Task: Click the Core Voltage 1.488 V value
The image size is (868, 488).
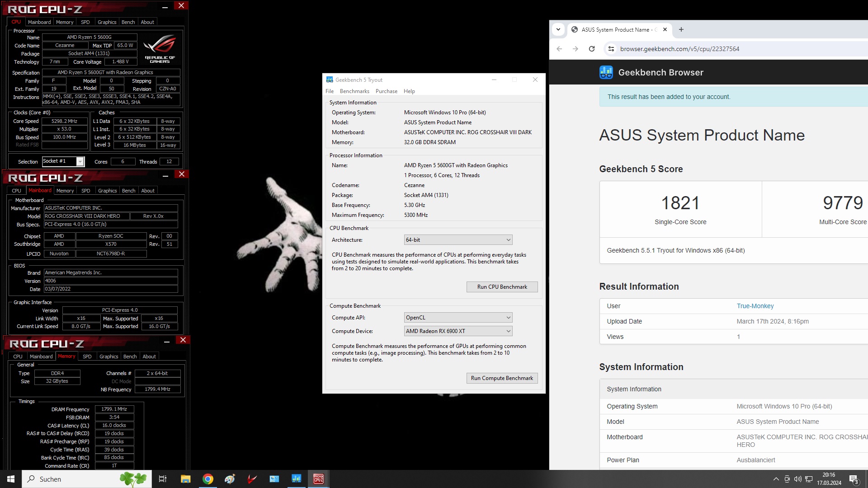Action: tap(120, 61)
